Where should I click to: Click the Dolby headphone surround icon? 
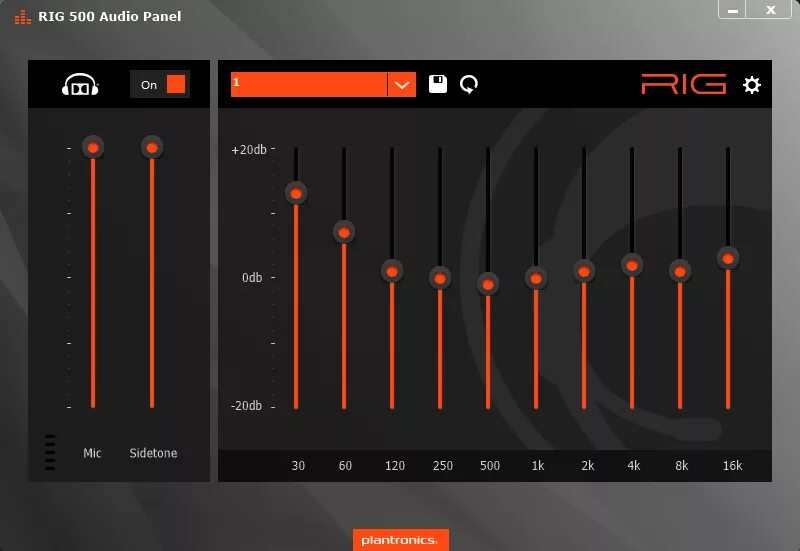pyautogui.click(x=80, y=85)
